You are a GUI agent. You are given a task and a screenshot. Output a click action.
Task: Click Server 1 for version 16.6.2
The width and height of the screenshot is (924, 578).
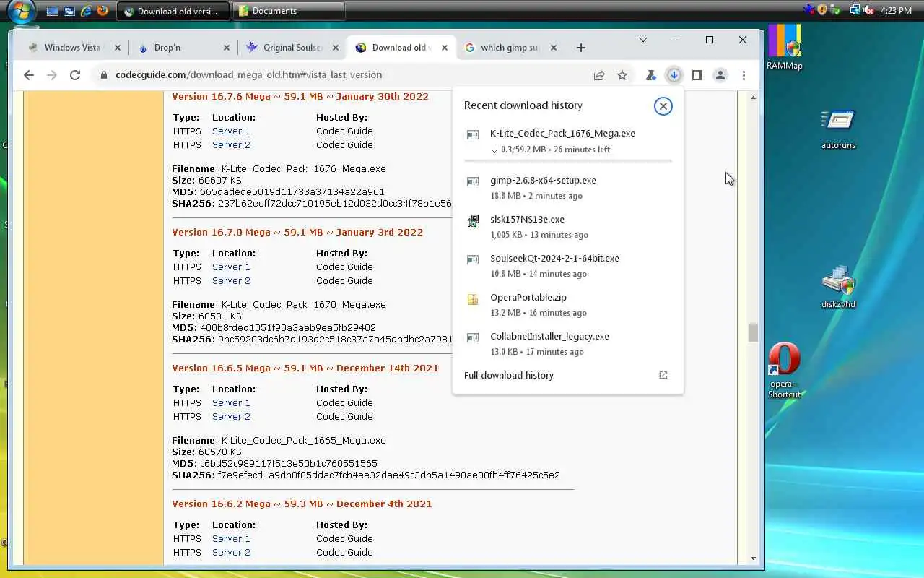point(231,539)
